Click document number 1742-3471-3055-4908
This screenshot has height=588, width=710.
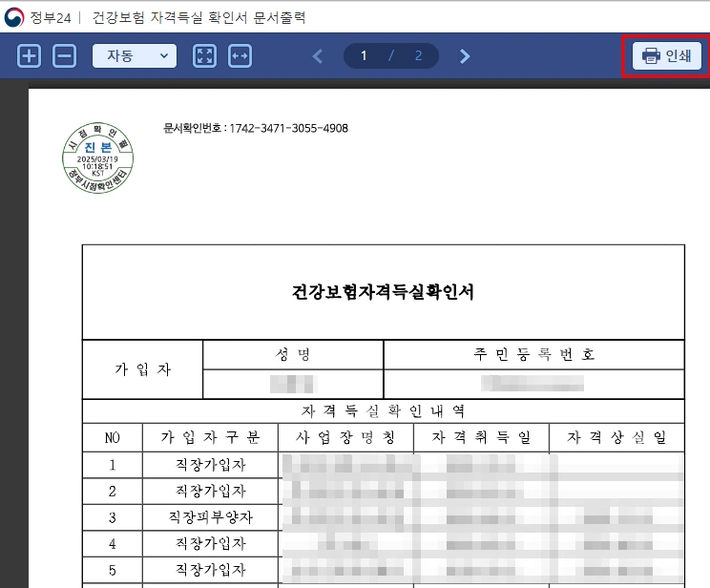coord(289,128)
